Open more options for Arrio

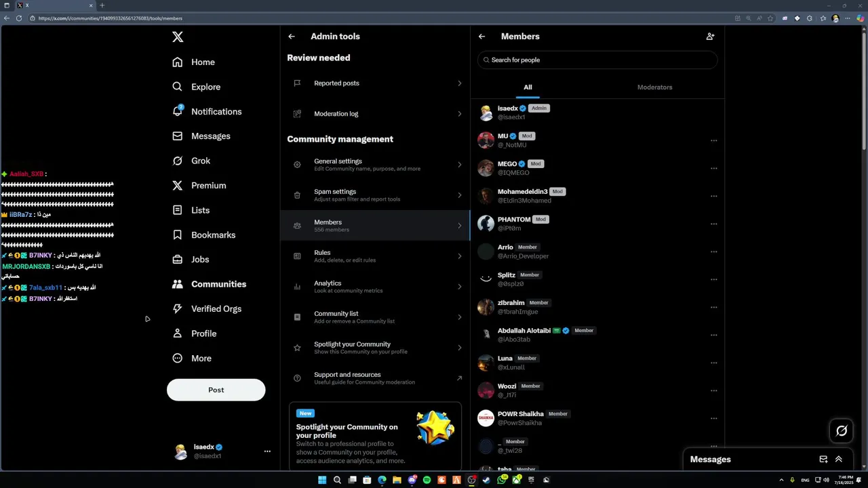tap(713, 252)
